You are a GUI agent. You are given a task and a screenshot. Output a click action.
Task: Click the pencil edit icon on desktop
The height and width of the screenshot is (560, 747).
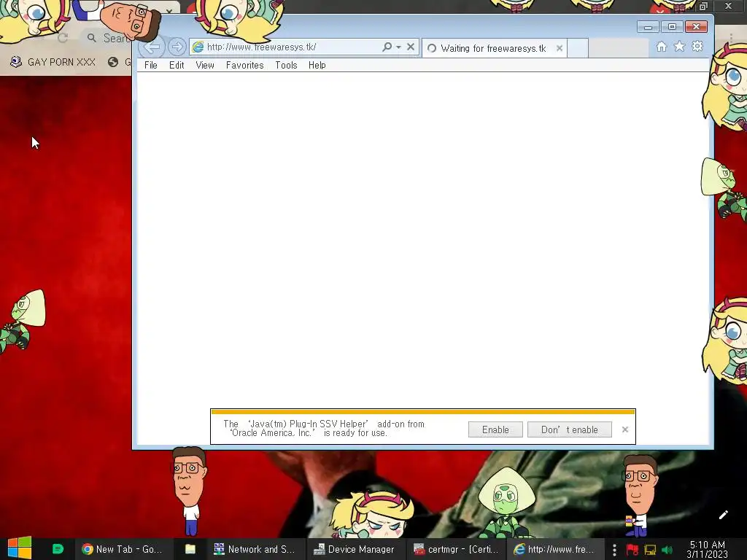click(x=723, y=515)
